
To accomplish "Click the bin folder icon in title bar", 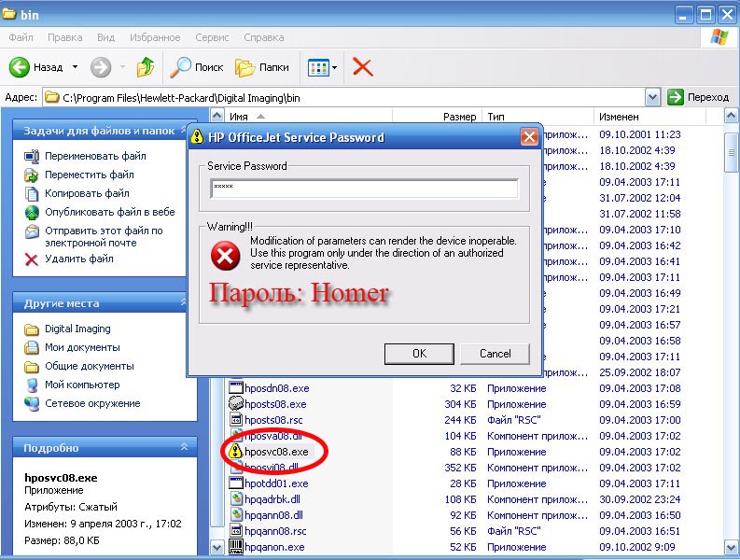I will [9, 14].
